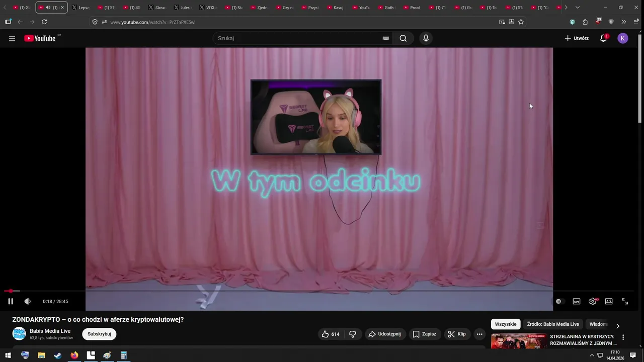Select Wszystkie filter chip
This screenshot has width=644, height=362.
click(506, 324)
